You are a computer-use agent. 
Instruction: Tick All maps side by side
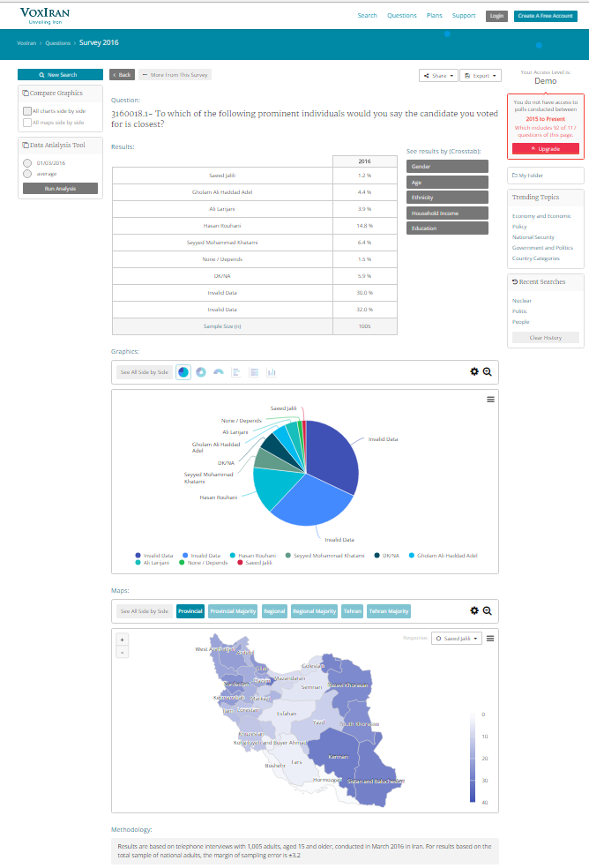point(27,123)
